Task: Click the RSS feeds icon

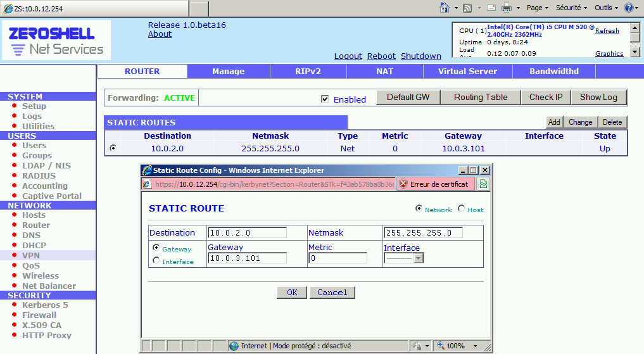Action: tap(467, 8)
